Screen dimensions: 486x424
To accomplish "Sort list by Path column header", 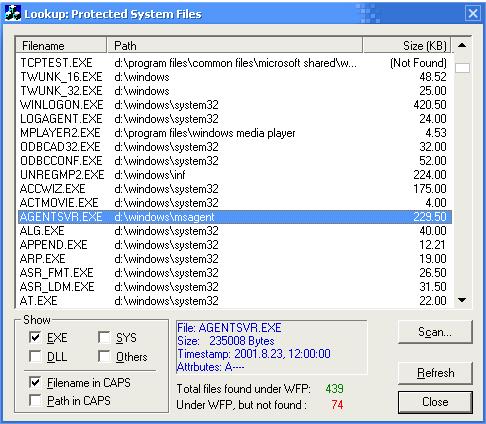I will coord(235,45).
